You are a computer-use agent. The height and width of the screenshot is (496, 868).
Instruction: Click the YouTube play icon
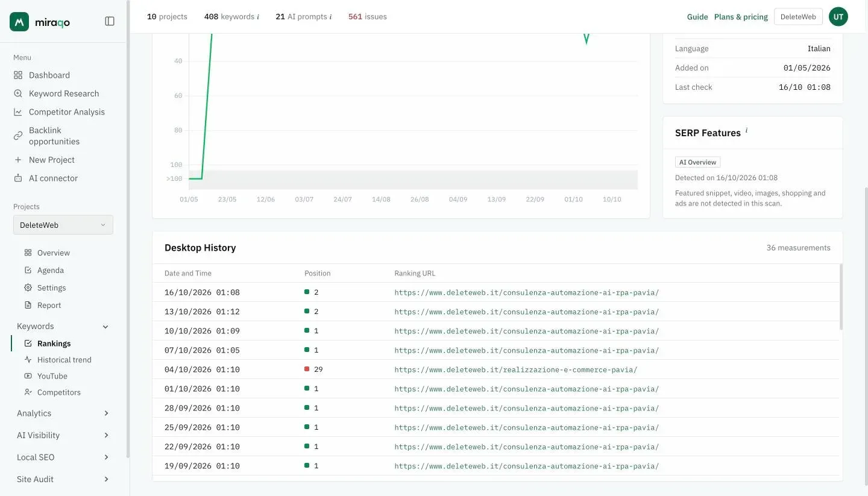(28, 375)
